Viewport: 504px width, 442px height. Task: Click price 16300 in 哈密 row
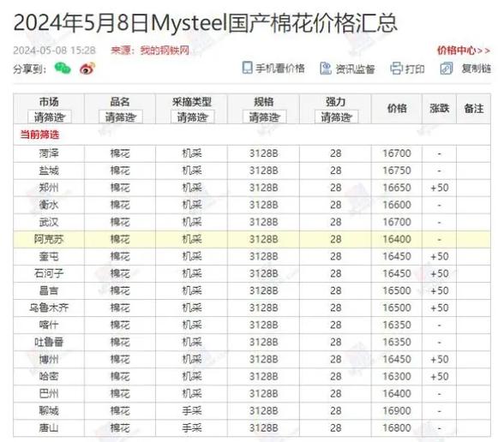click(x=397, y=377)
